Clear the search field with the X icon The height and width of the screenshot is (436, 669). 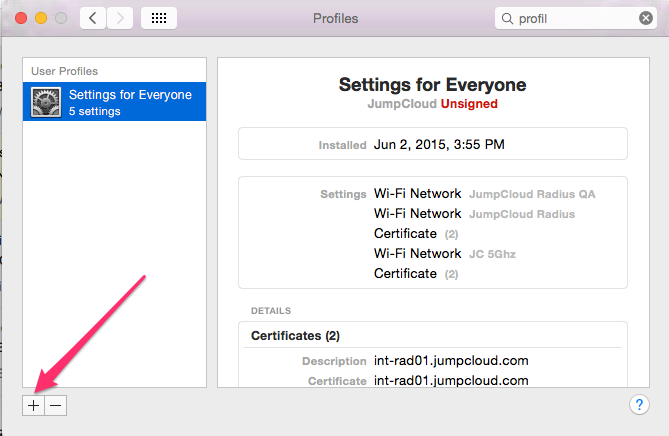646,18
